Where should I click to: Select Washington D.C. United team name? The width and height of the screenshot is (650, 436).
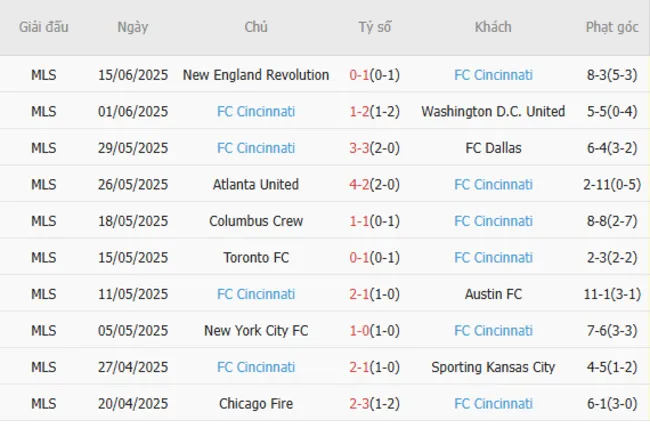point(493,111)
